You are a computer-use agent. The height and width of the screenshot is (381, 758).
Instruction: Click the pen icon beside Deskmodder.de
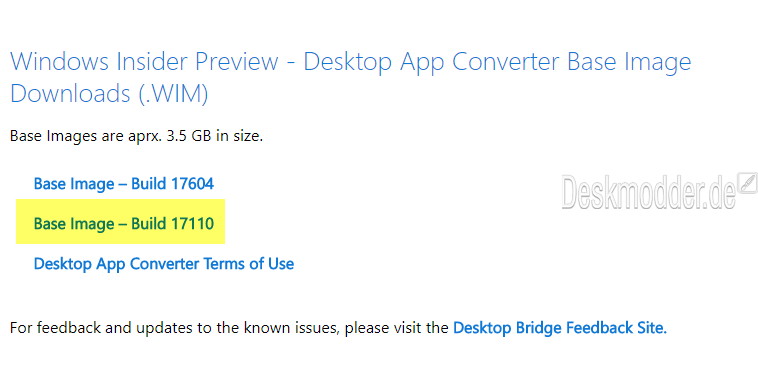tap(747, 183)
